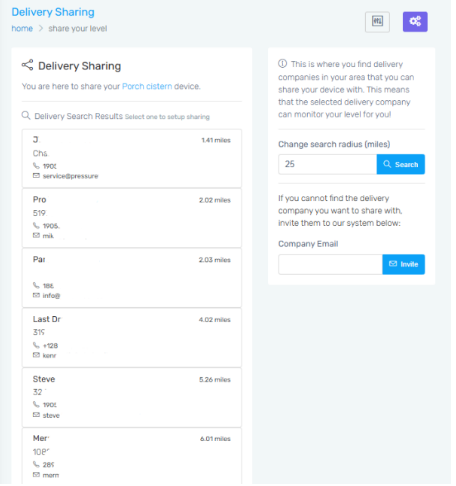456x486 pixels.
Task: Focus the search radius field showing 25
Action: click(x=328, y=164)
